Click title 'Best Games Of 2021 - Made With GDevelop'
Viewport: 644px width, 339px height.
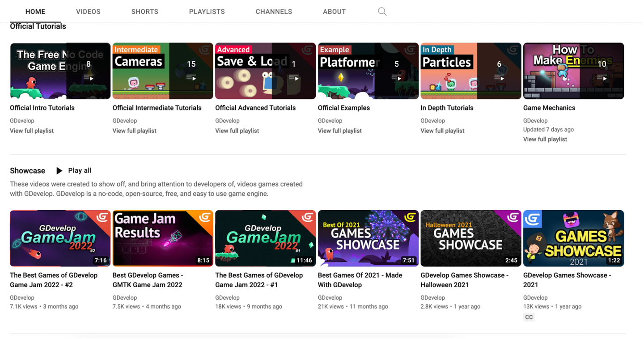coord(360,280)
